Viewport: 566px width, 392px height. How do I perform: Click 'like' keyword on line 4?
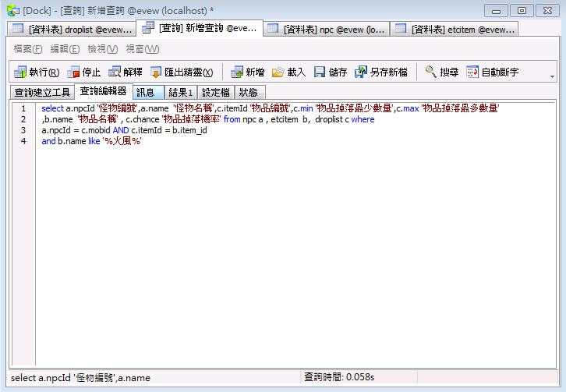pos(94,141)
